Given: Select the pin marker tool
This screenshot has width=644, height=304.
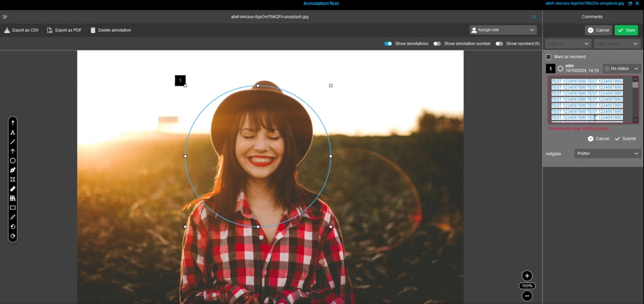Looking at the screenshot, I should point(13,123).
